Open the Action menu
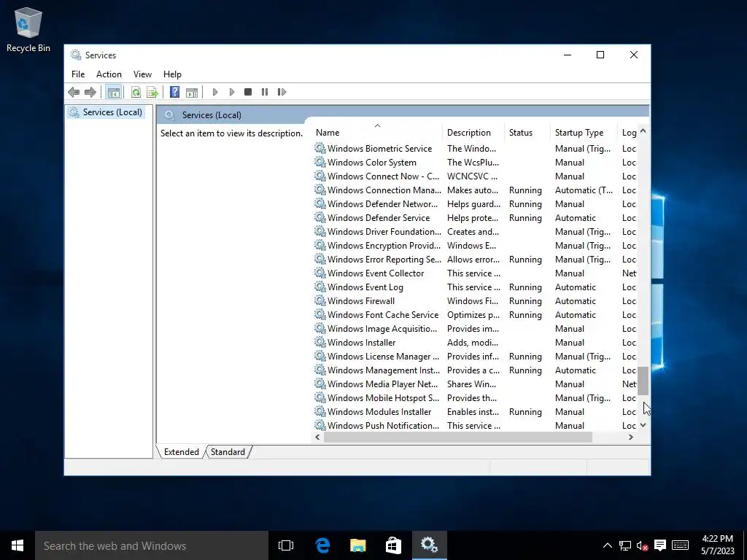Screen dimensions: 747x560 click(109, 74)
